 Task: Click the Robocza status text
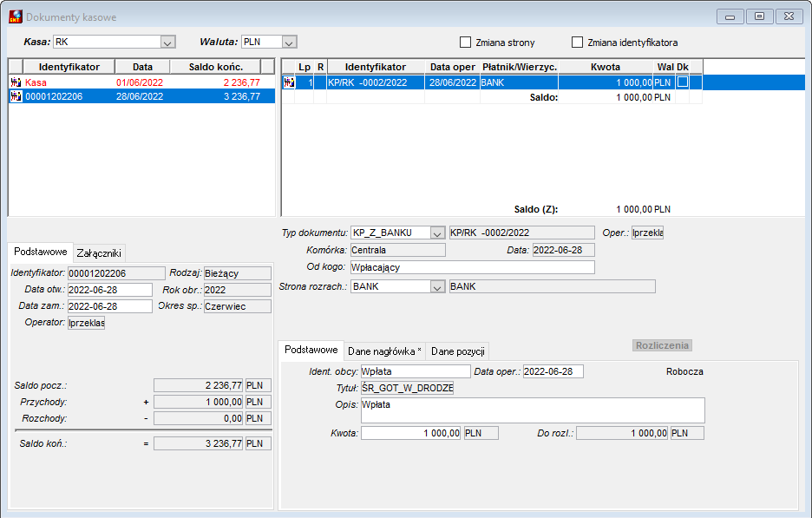pos(684,371)
